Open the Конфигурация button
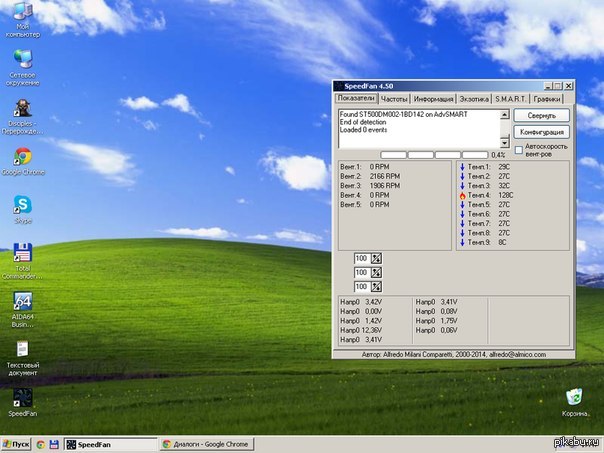This screenshot has width=604, height=453. pyautogui.click(x=542, y=132)
